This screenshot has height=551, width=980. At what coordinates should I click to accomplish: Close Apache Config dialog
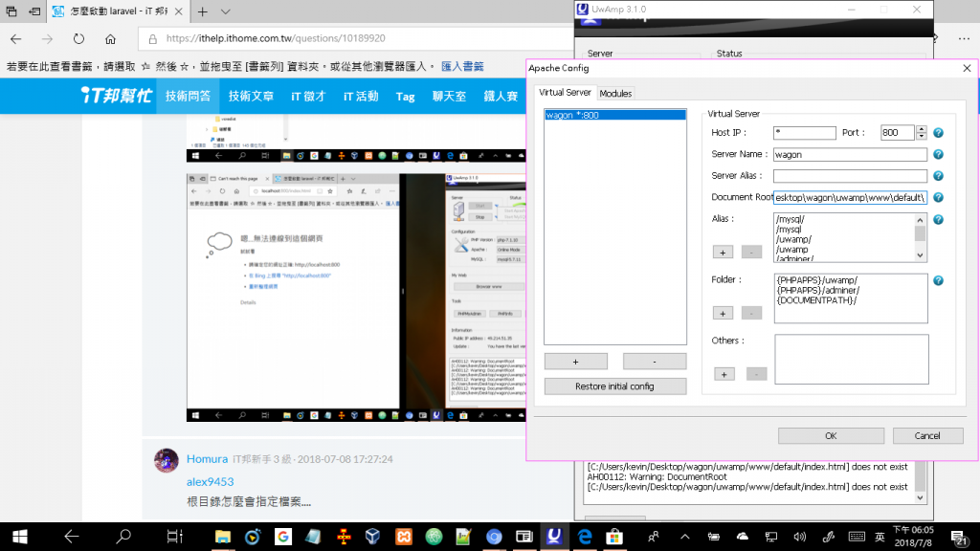[x=967, y=68]
